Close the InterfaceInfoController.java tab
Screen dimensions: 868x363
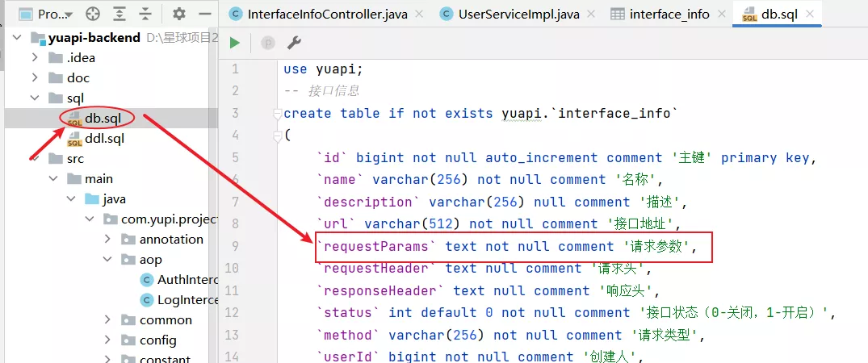tap(420, 15)
